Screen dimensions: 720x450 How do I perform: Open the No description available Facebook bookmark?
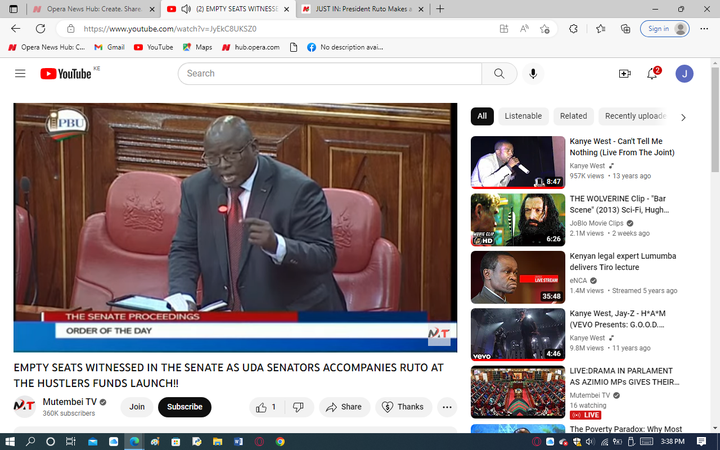pyautogui.click(x=345, y=47)
